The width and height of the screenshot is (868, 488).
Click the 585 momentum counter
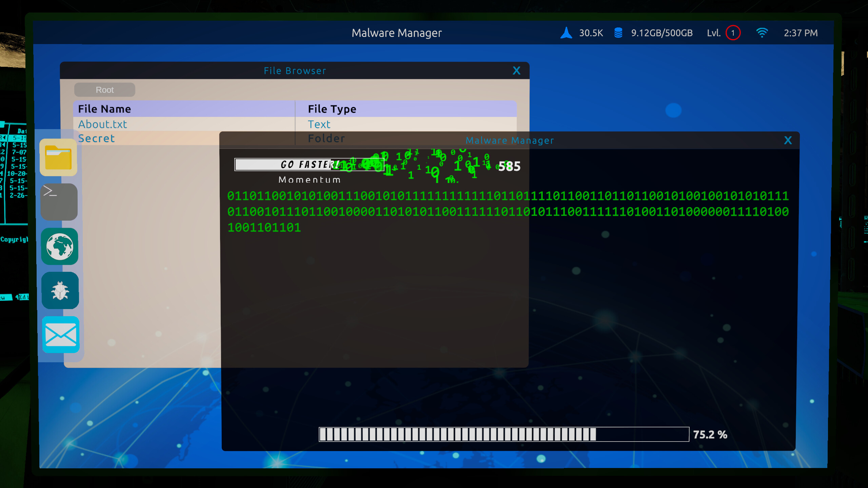[x=509, y=166]
